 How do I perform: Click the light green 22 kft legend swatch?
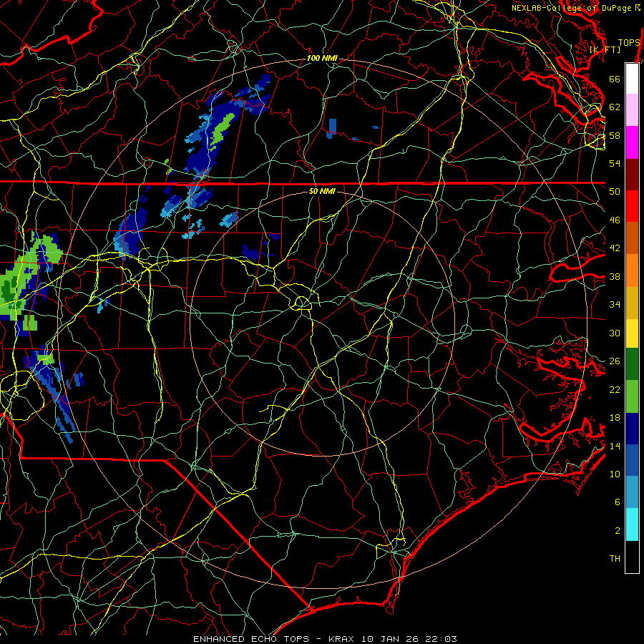[x=632, y=396]
